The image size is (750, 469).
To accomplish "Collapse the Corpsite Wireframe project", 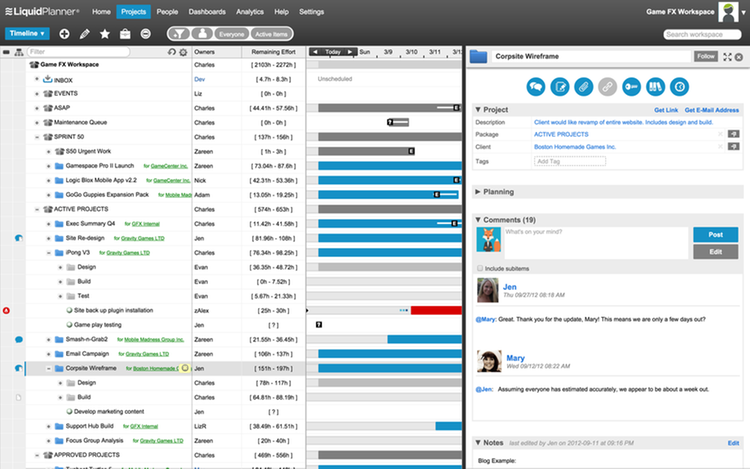I will coord(48,368).
